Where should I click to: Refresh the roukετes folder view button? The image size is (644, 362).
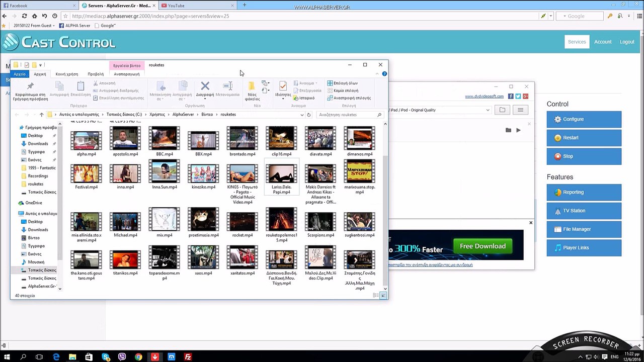pyautogui.click(x=309, y=115)
